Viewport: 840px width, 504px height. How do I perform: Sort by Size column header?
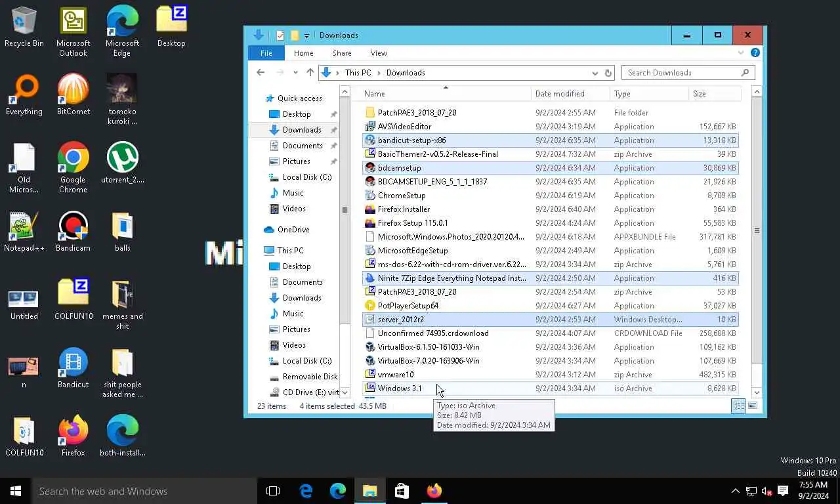pos(715,94)
